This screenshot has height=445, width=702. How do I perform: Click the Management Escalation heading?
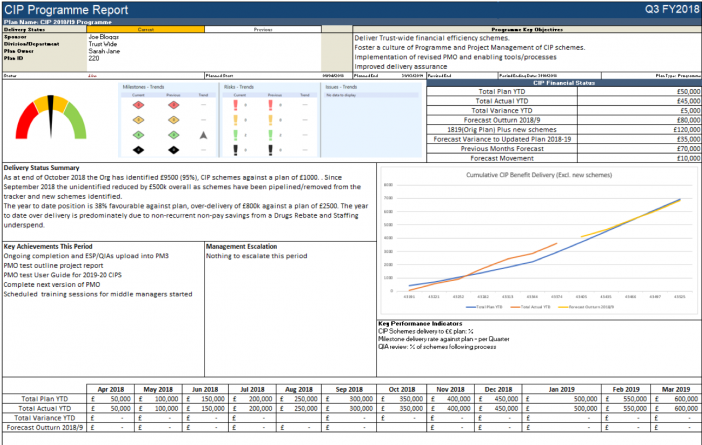[241, 247]
